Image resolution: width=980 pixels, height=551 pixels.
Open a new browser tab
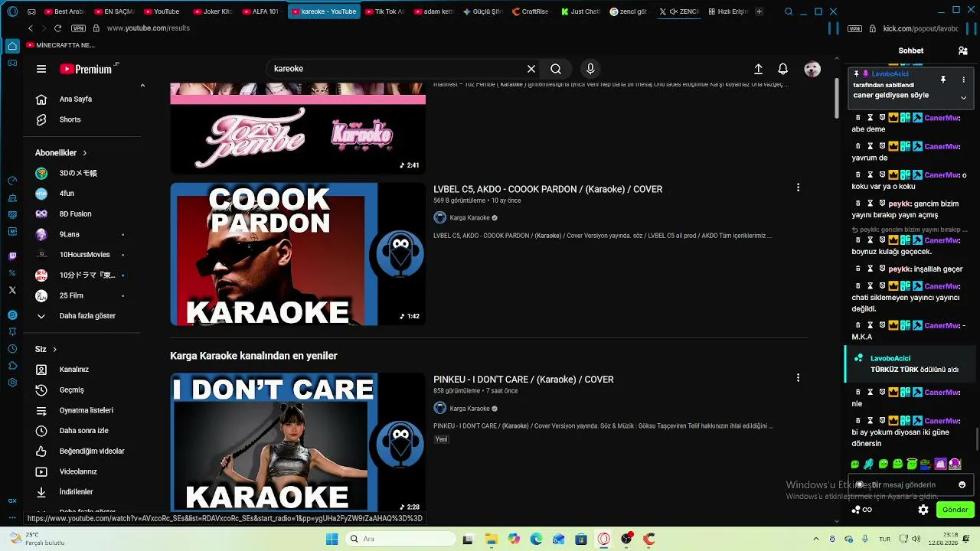pos(759,11)
